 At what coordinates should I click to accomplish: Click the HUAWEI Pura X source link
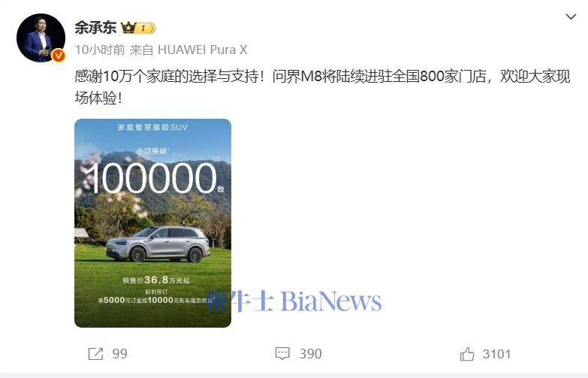click(x=203, y=50)
